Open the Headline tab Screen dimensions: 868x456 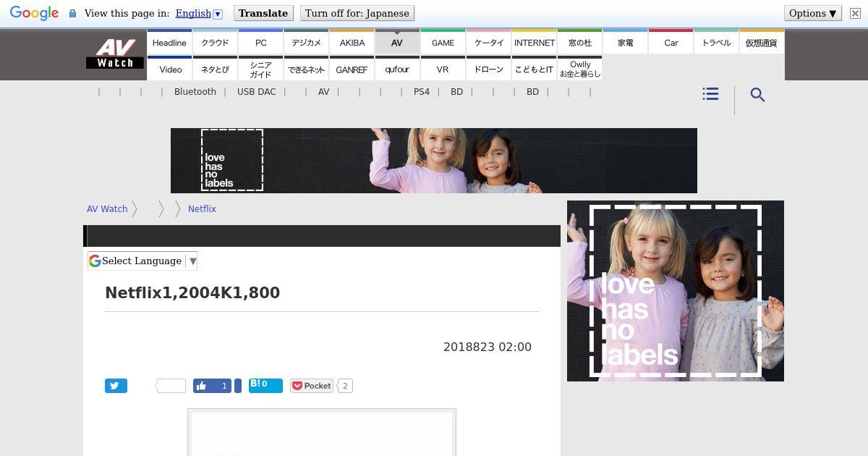click(x=169, y=42)
